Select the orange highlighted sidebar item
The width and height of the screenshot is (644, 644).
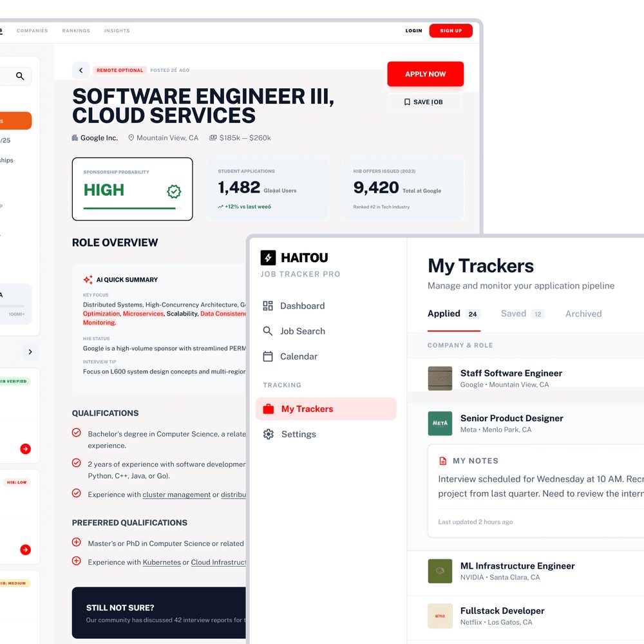15,121
